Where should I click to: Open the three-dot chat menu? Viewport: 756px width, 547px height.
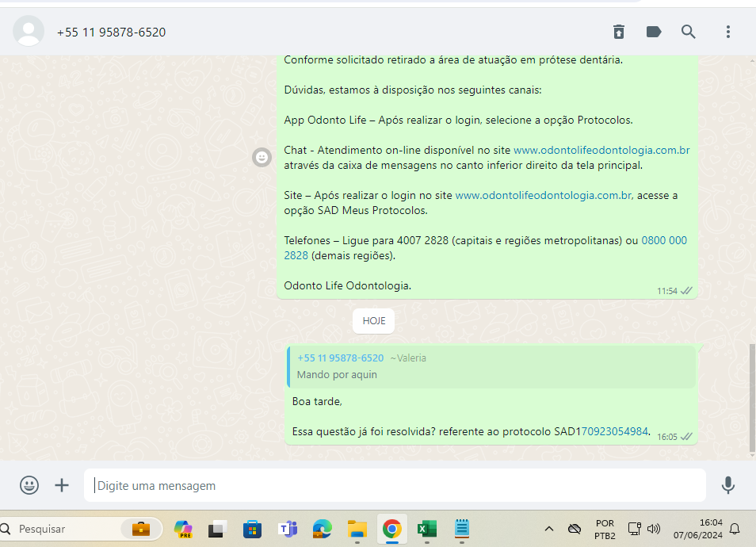(728, 32)
